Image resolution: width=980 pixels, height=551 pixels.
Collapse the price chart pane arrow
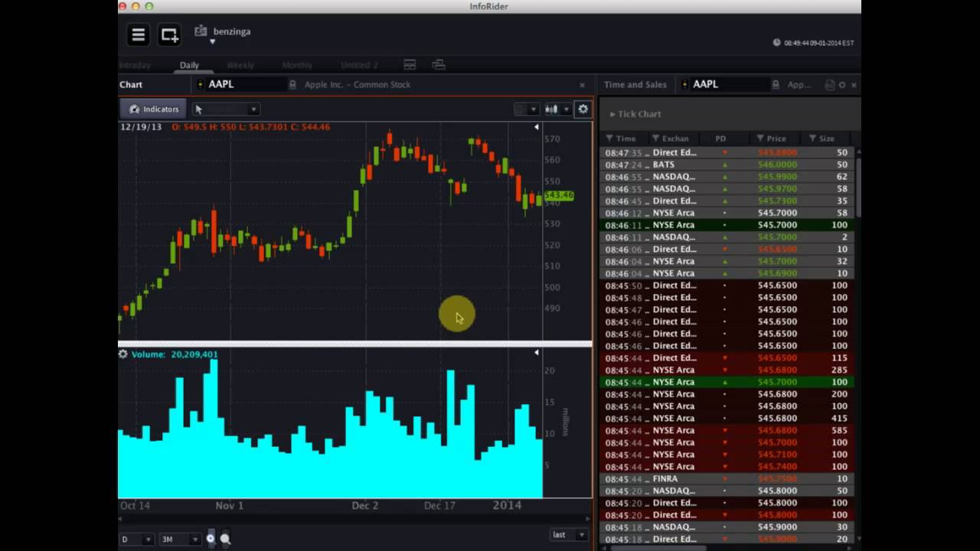[537, 127]
